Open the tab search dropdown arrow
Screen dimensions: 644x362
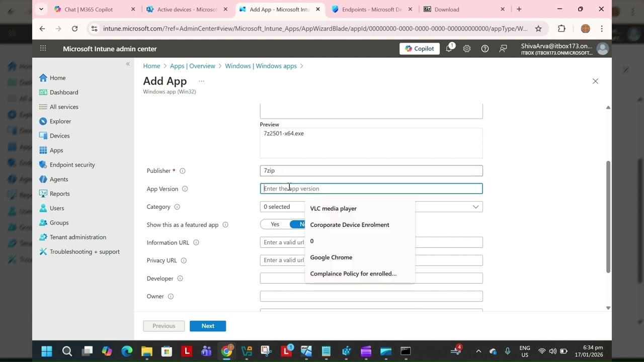click(x=41, y=9)
